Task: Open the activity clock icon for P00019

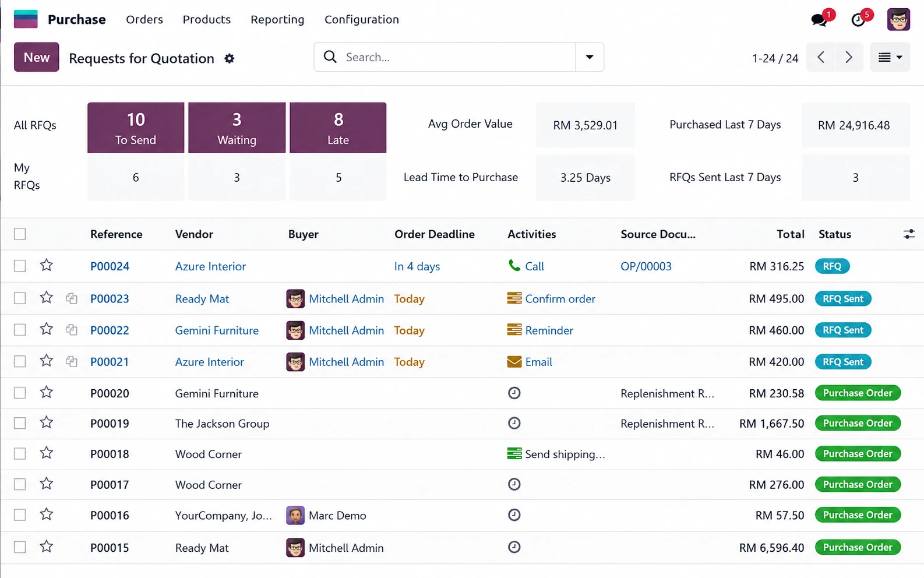Action: tap(514, 423)
